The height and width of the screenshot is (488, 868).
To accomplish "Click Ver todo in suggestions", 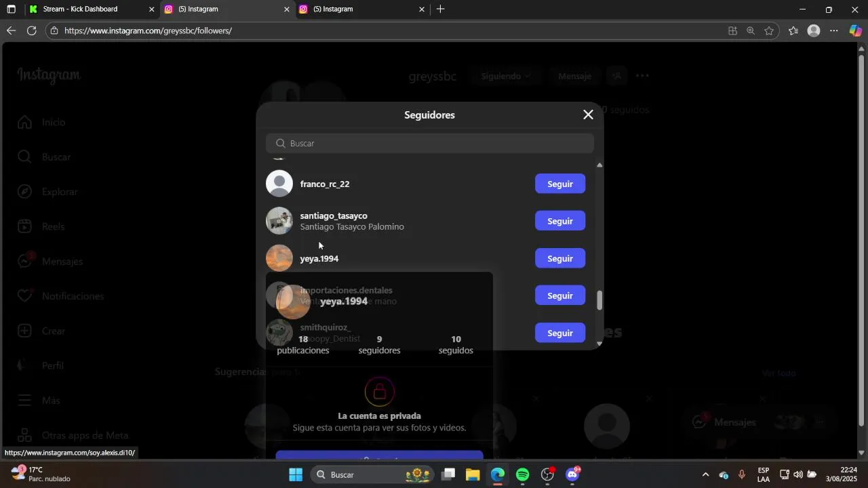I will click(x=778, y=373).
